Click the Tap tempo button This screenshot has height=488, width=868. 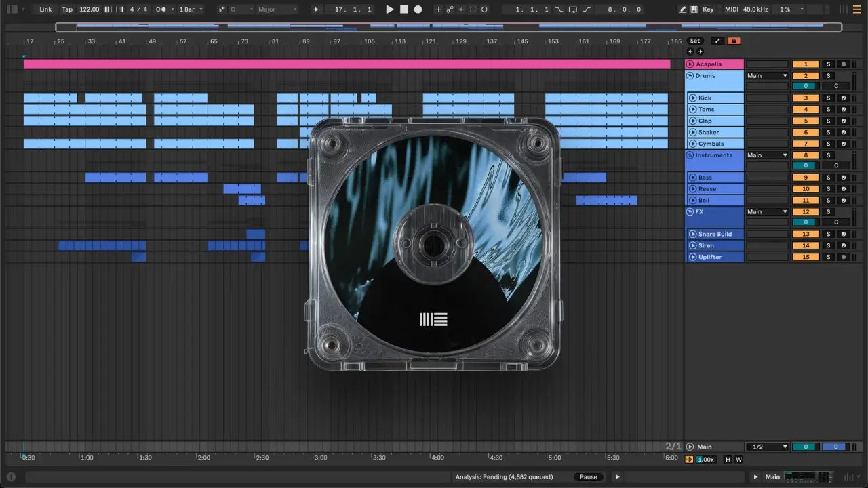pos(67,9)
